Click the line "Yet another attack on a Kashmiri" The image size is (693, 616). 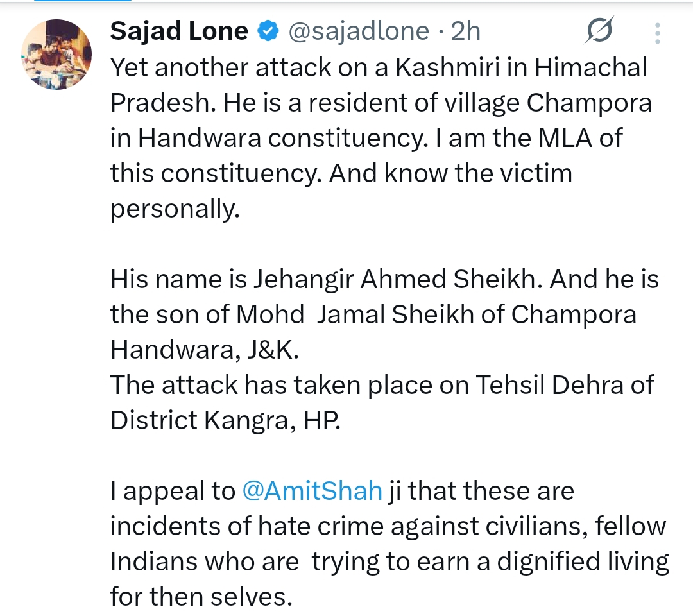[379, 67]
